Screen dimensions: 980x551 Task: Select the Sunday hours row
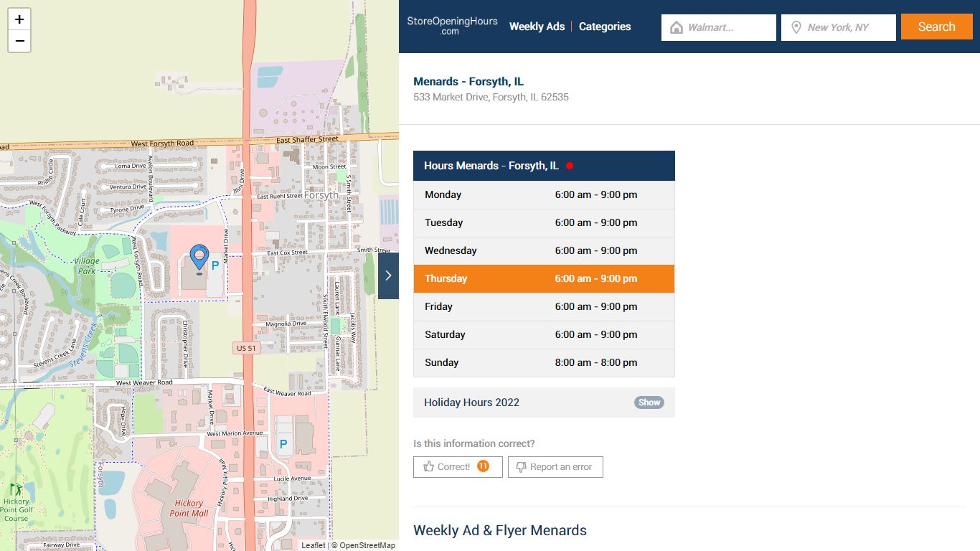point(544,363)
